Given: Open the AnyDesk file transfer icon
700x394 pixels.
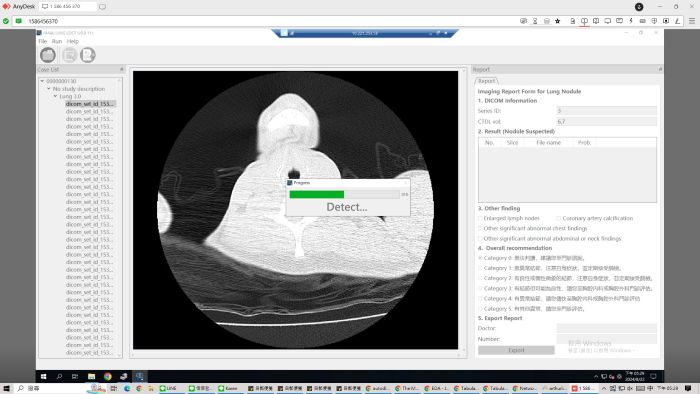Looking at the screenshot, I should pyautogui.click(x=573, y=21).
